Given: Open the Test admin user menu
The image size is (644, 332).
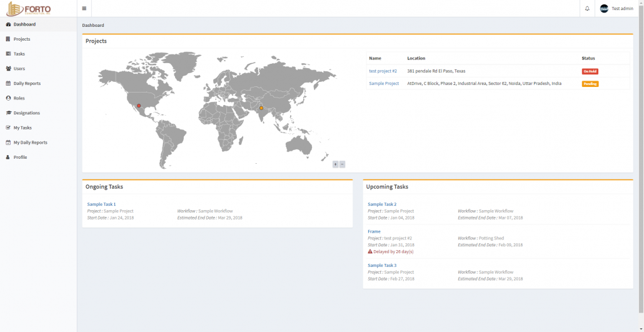Looking at the screenshot, I should click(x=616, y=9).
